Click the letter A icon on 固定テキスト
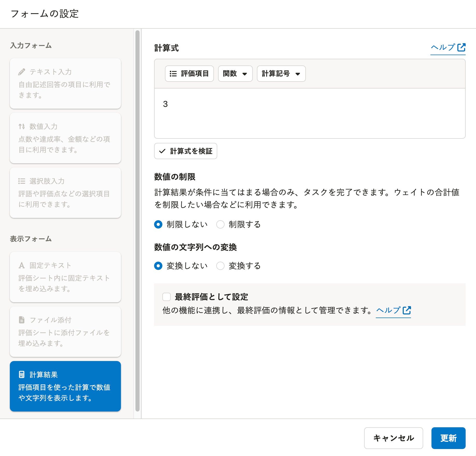476x456 pixels. [x=22, y=265]
